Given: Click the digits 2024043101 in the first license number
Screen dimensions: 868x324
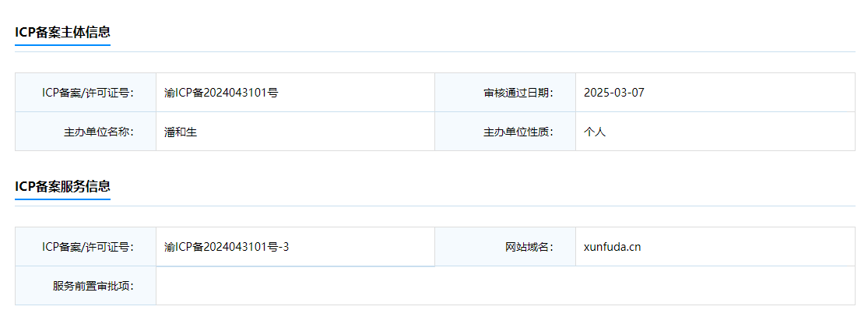Looking at the screenshot, I should [236, 93].
